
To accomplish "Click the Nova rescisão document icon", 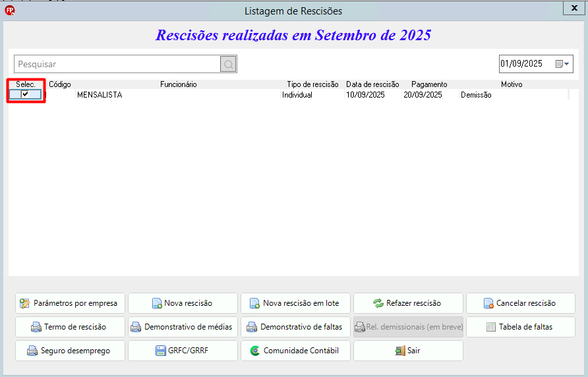I will click(x=157, y=303).
